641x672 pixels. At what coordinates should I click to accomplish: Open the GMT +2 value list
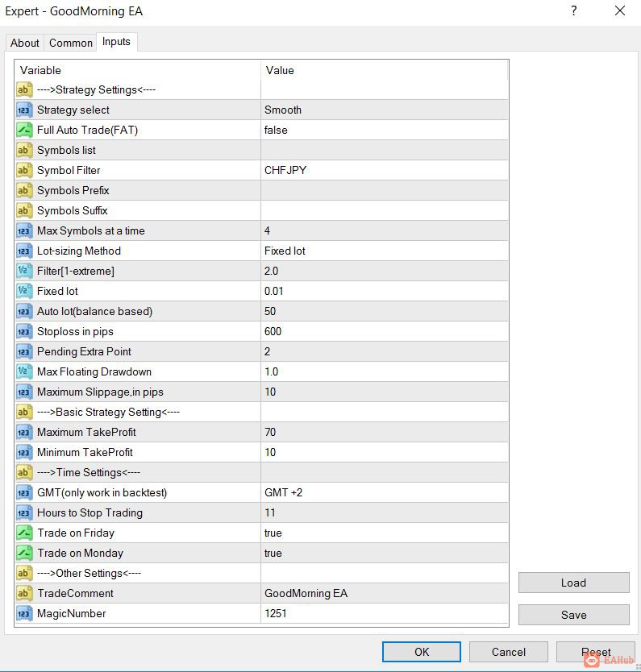(384, 492)
